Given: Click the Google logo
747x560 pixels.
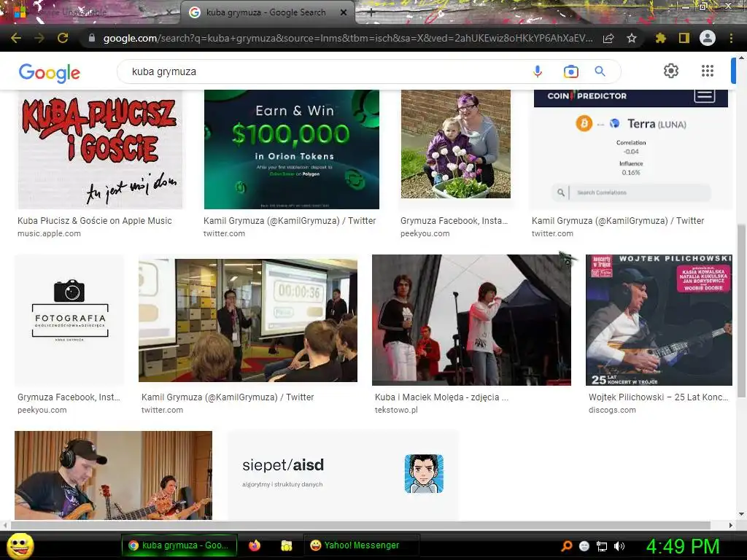Looking at the screenshot, I should [x=50, y=72].
